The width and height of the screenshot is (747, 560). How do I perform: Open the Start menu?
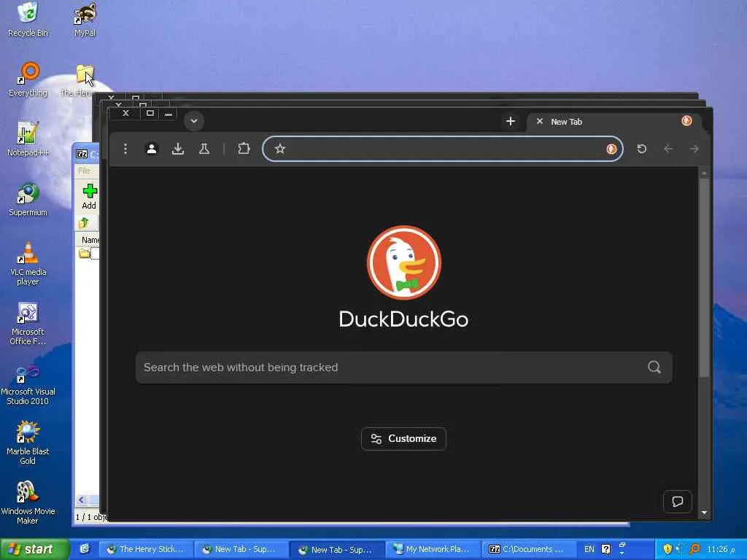coord(34,549)
